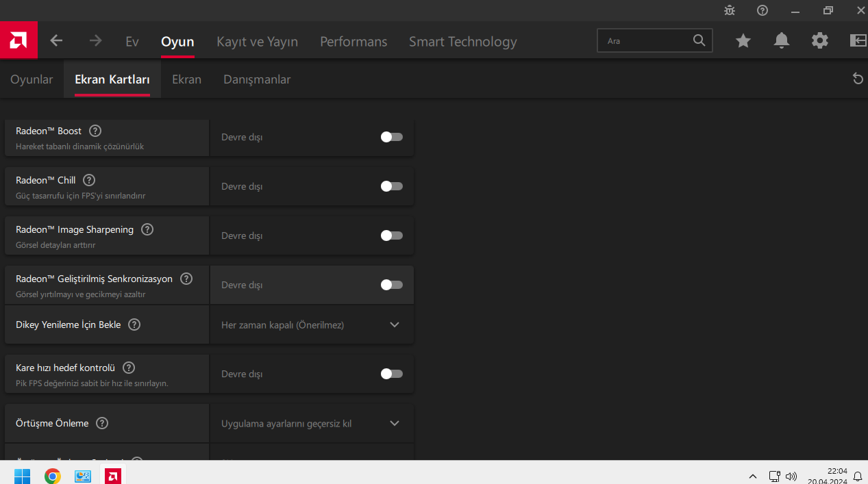Reset settings with the undo arrow icon
The width and height of the screenshot is (868, 484).
pos(858,79)
